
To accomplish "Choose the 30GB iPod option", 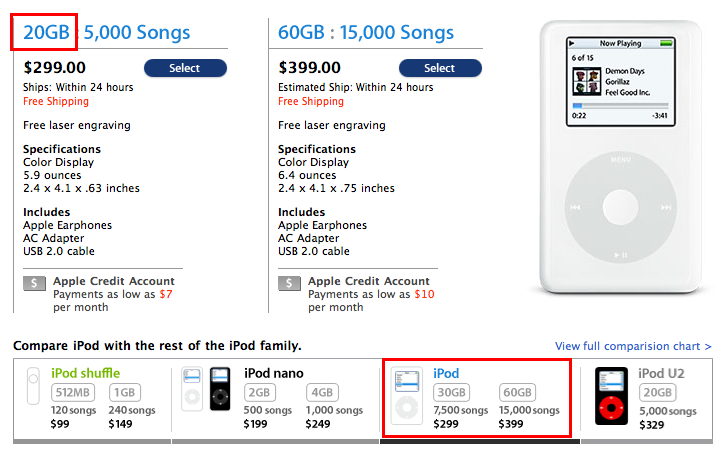I will (452, 393).
